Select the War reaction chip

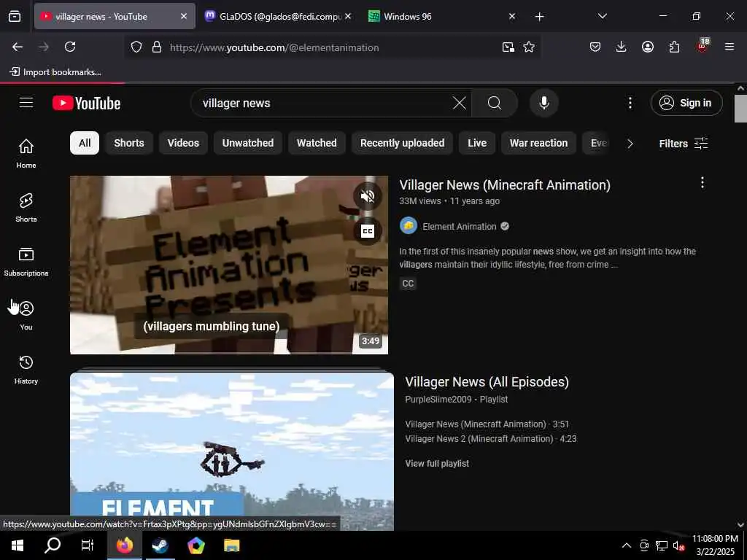(x=539, y=143)
